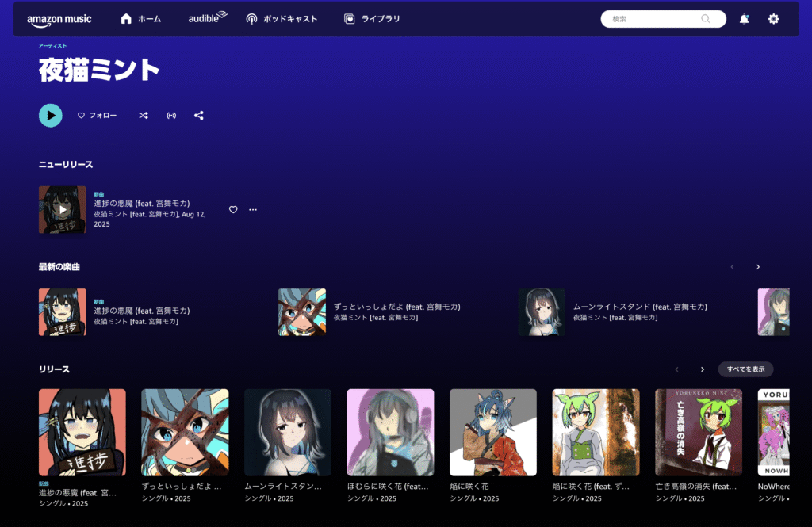
Task: Follow the artist with フォロー button
Action: click(97, 116)
